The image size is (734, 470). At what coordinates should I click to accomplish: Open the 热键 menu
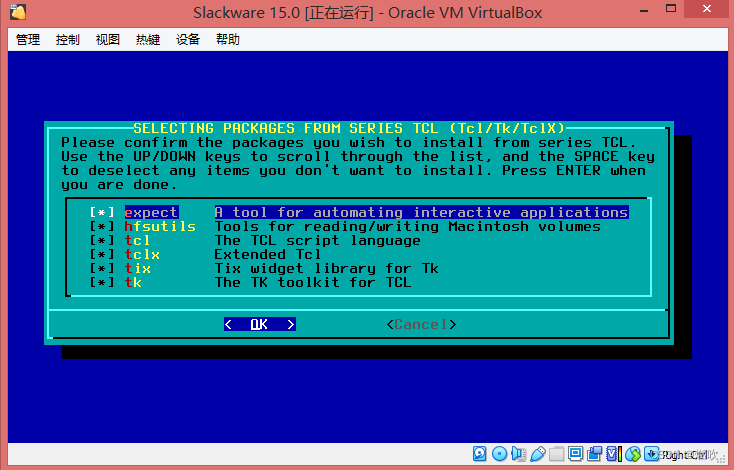[x=148, y=39]
